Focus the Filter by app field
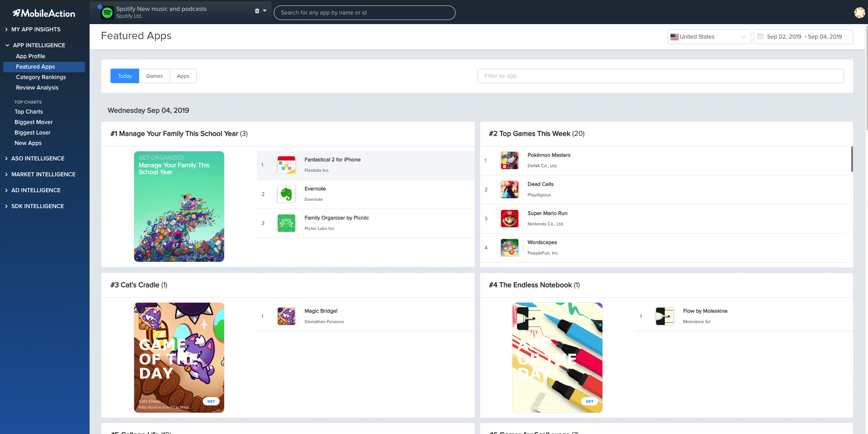The width and height of the screenshot is (868, 434). click(x=661, y=76)
